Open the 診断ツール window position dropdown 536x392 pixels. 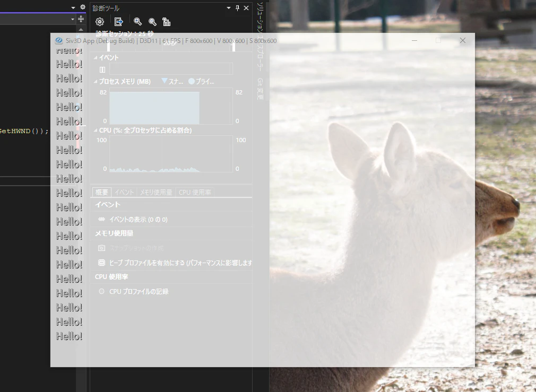229,8
